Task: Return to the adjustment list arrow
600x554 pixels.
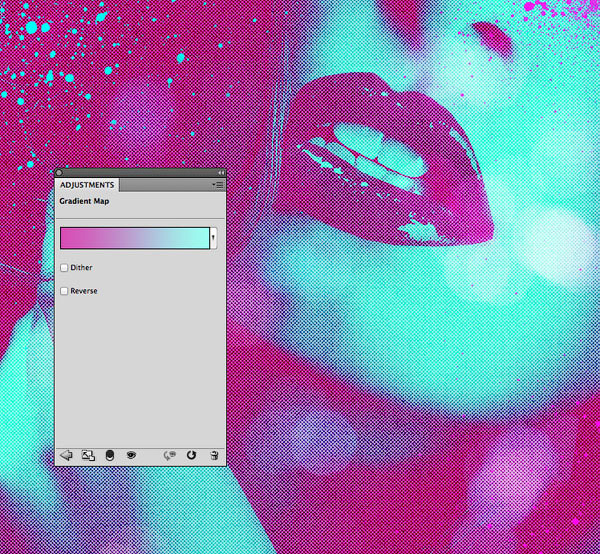Action: (66, 455)
